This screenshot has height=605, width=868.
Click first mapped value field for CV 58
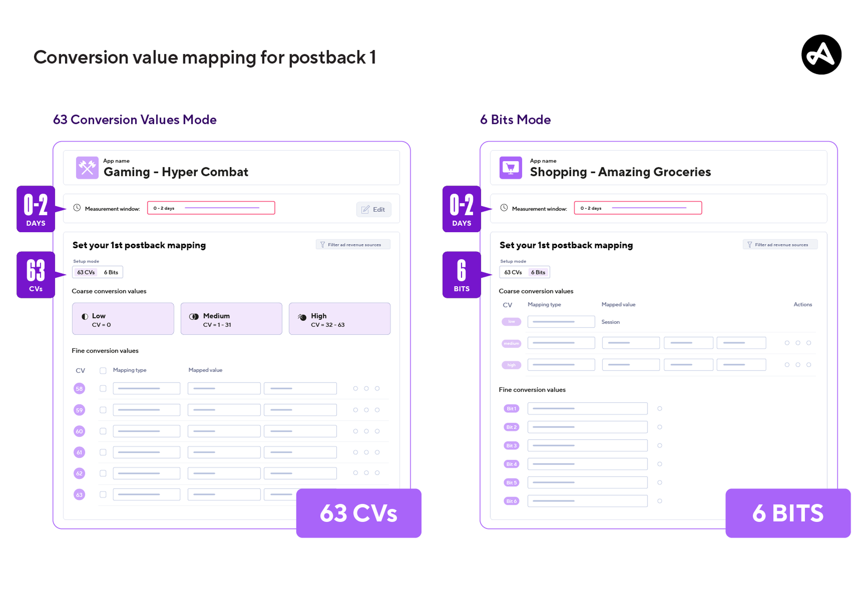[x=224, y=388]
